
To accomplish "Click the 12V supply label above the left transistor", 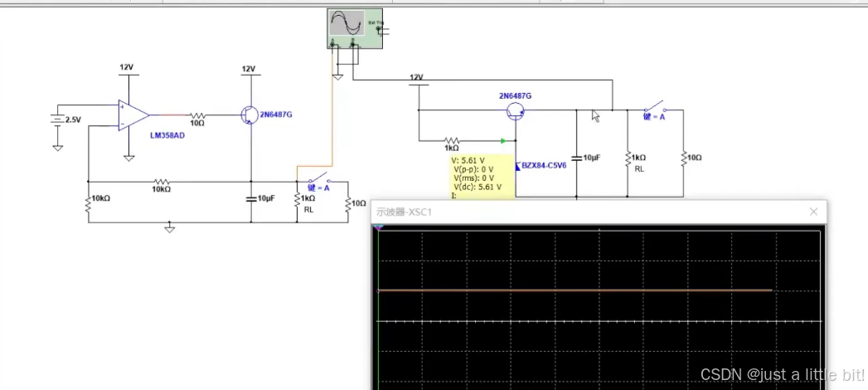I will click(x=249, y=69).
